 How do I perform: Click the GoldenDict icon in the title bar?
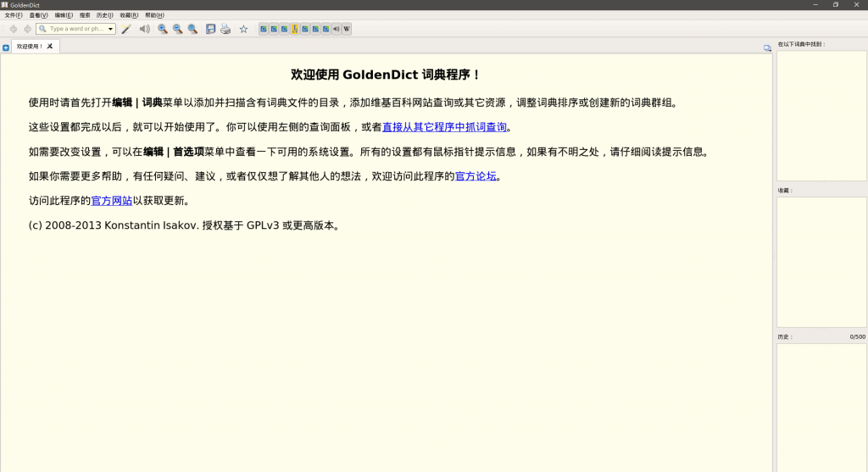click(4, 4)
